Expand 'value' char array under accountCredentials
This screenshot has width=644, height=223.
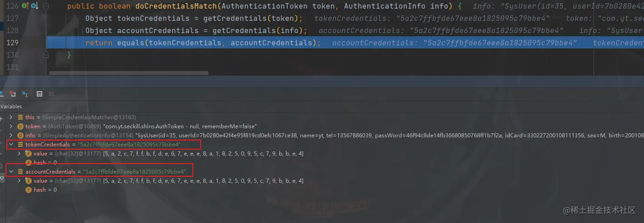point(20,181)
